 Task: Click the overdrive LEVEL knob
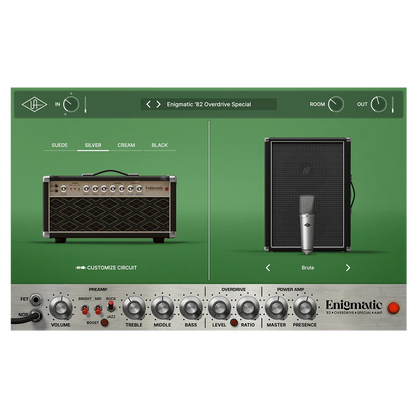click(219, 307)
